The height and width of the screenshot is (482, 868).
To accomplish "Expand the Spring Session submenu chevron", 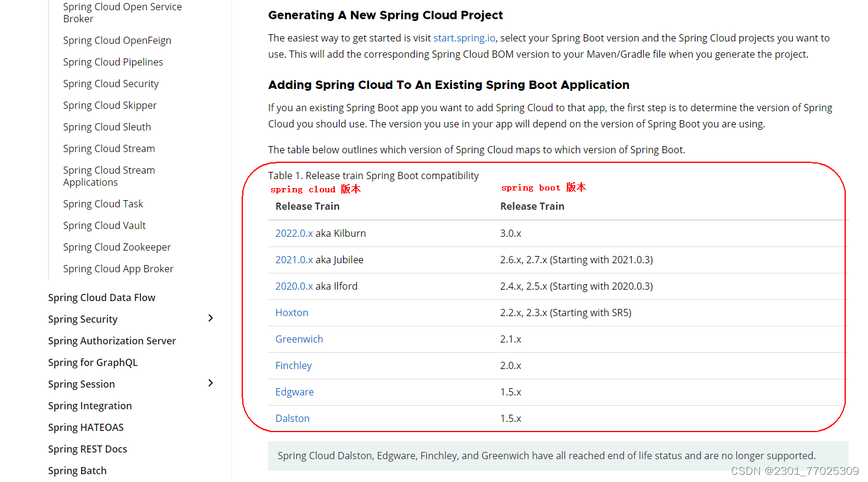I will (x=210, y=383).
